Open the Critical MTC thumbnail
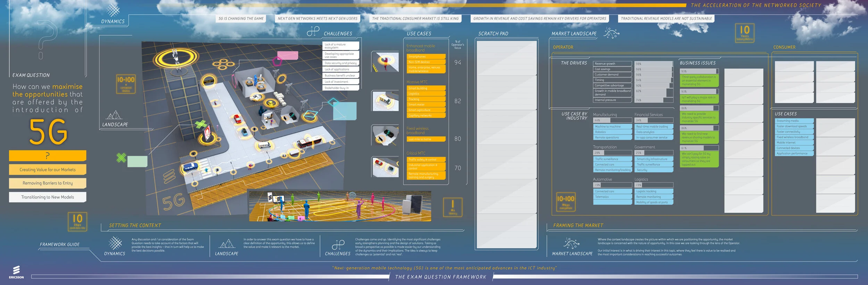The width and height of the screenshot is (868, 285). (385, 167)
